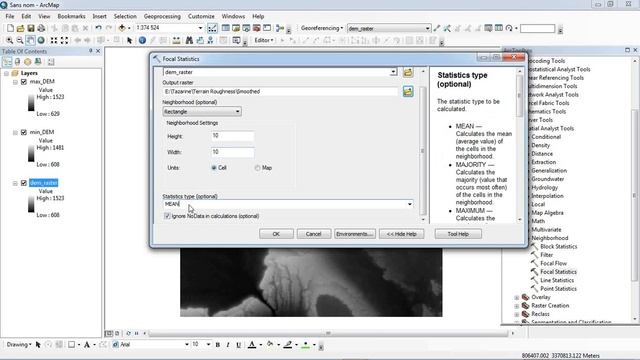Open the Geoprocessing menu

point(162,16)
